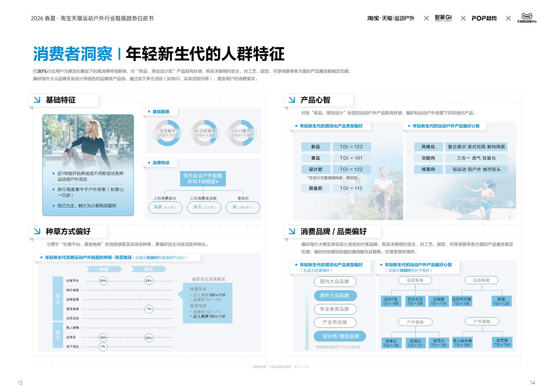Click the 种草 arrow tab
Viewport: 554px width, 392px height.
pyautogui.click(x=104, y=269)
